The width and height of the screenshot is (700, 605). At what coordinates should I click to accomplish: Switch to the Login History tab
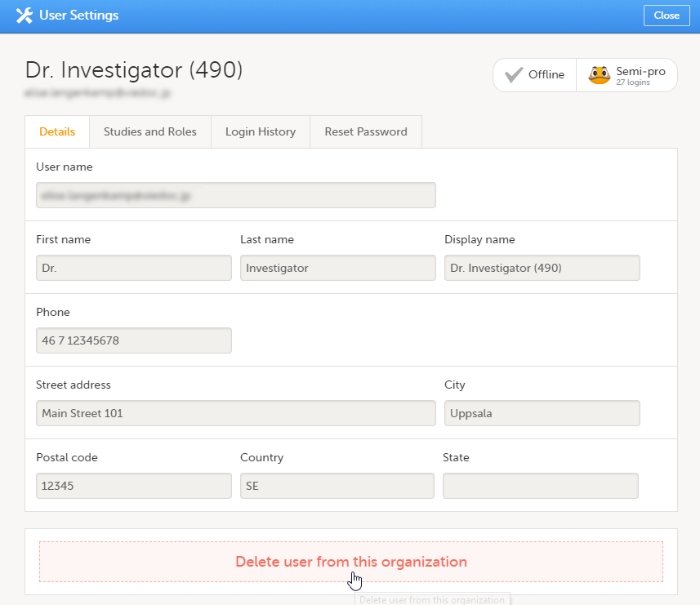click(x=260, y=131)
